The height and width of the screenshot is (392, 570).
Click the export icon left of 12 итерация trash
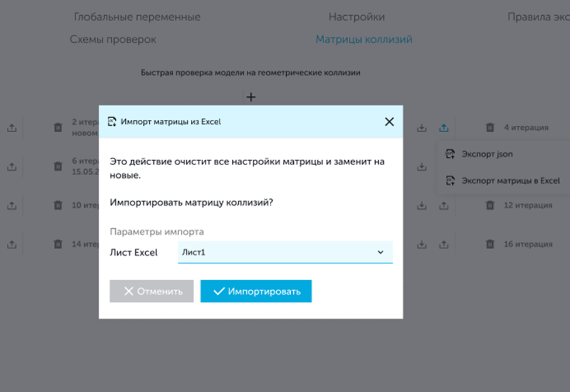click(444, 205)
